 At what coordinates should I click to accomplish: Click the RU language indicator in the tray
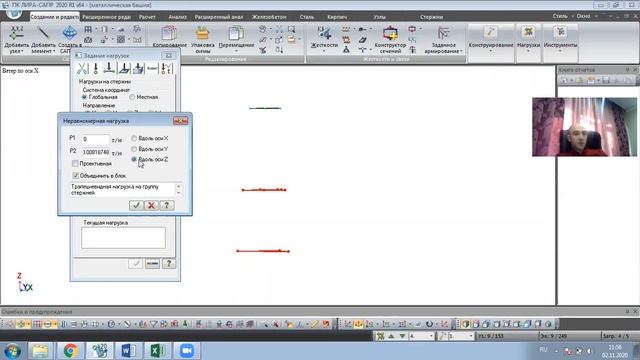pos(543,350)
